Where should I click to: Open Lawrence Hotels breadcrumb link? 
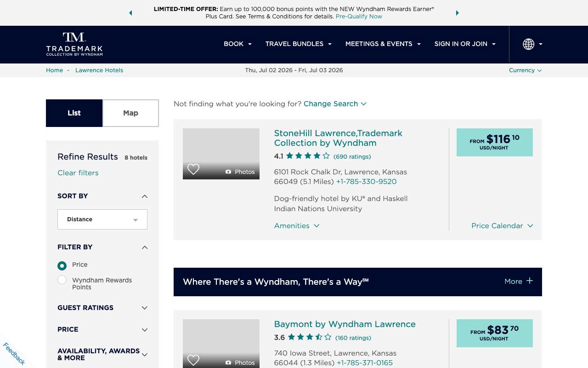pyautogui.click(x=99, y=70)
